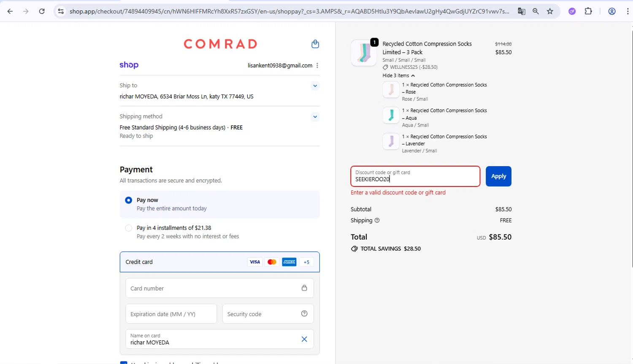Apply the discount code
The width and height of the screenshot is (633, 364).
pos(498,176)
